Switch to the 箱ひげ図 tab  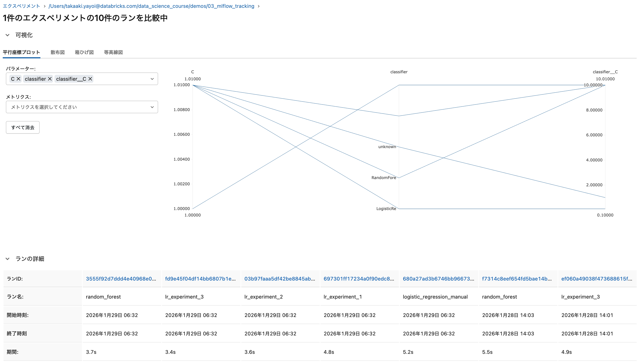(84, 52)
